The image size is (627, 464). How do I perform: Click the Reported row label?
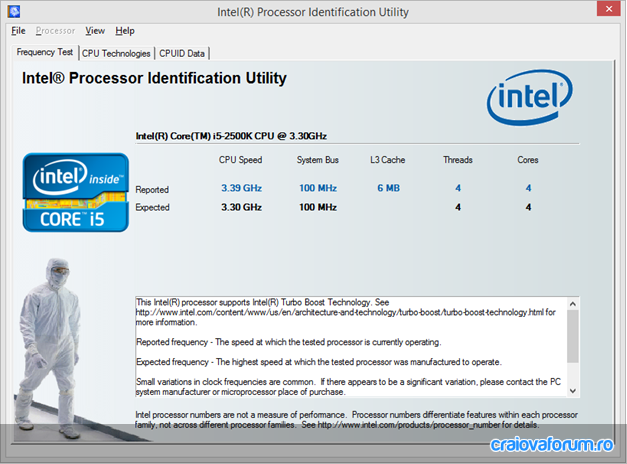(x=152, y=190)
